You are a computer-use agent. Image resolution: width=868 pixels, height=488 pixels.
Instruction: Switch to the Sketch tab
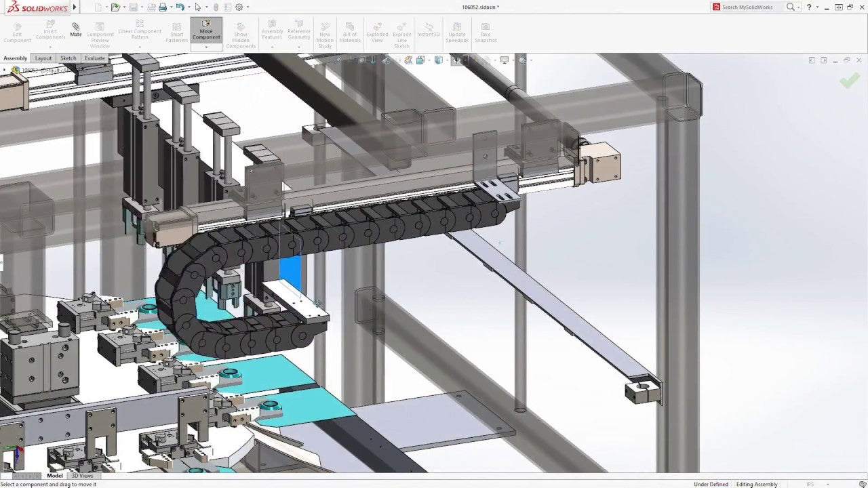click(68, 58)
